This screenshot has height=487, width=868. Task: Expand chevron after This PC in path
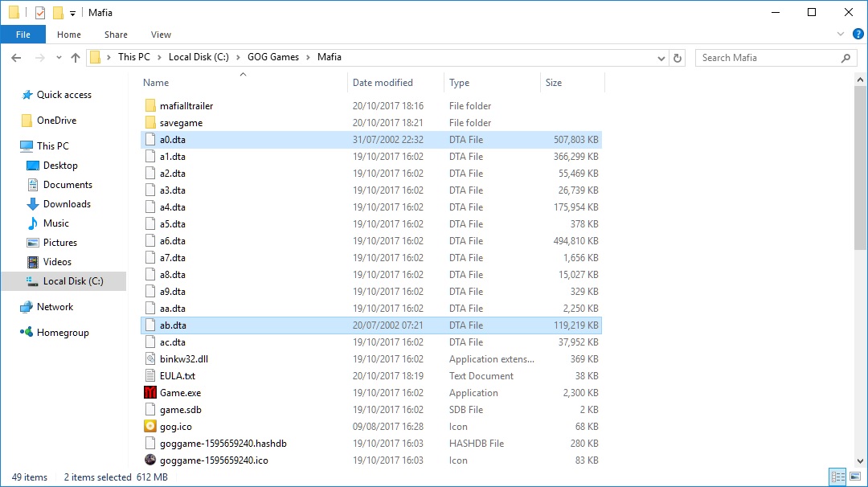159,57
